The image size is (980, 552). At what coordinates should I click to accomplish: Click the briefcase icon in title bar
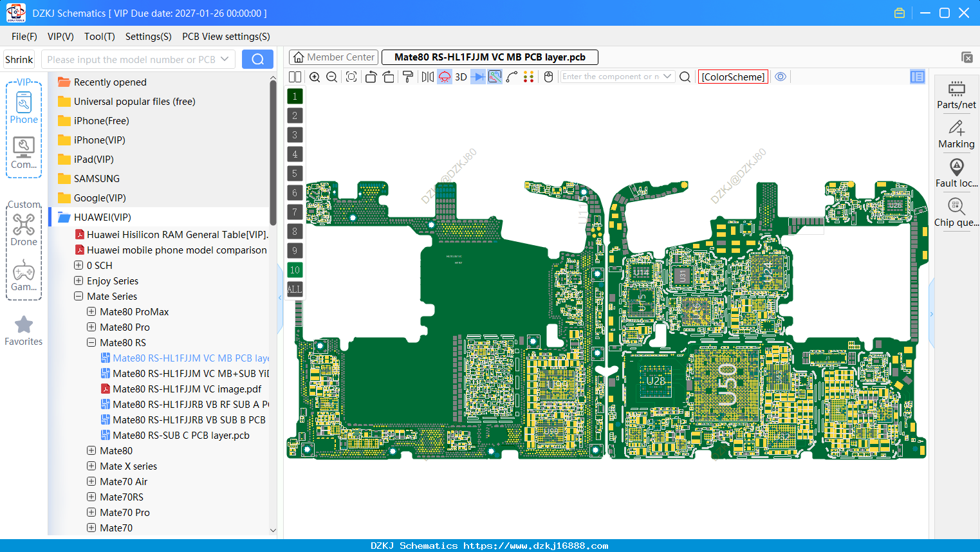900,13
